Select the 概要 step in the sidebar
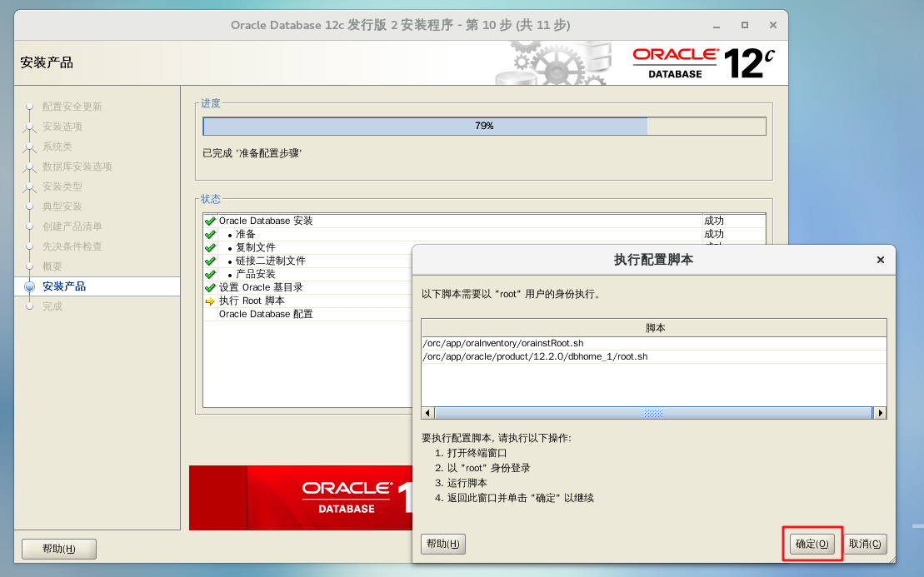Screen dimensions: 924x577 coord(52,266)
